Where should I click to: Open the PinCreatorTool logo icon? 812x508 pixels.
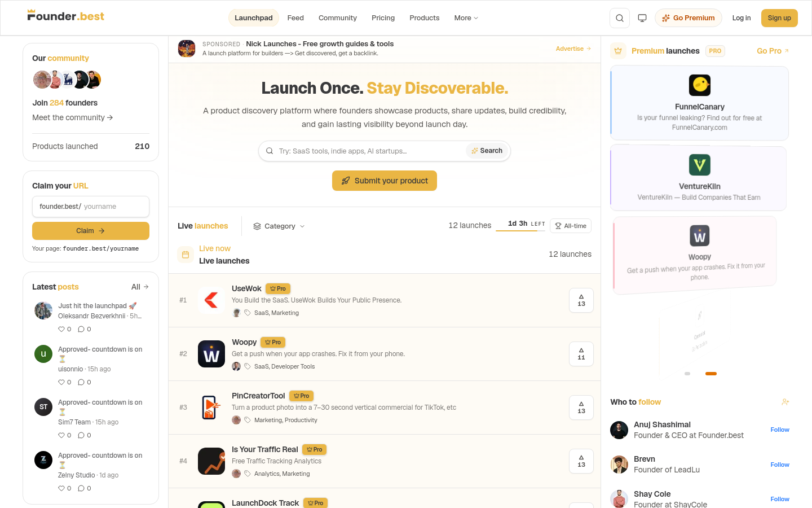211,408
